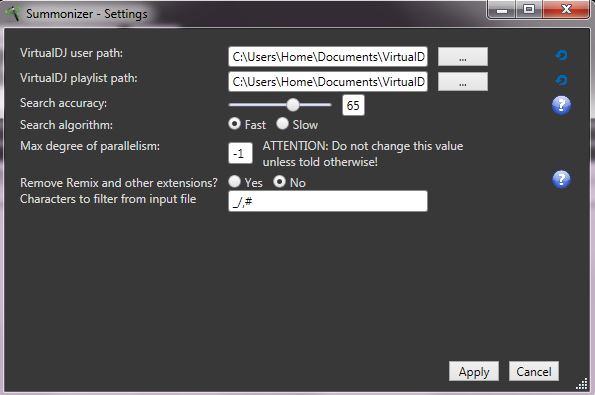Close the Summonizer Settings window
The height and width of the screenshot is (395, 595).
(x=566, y=9)
